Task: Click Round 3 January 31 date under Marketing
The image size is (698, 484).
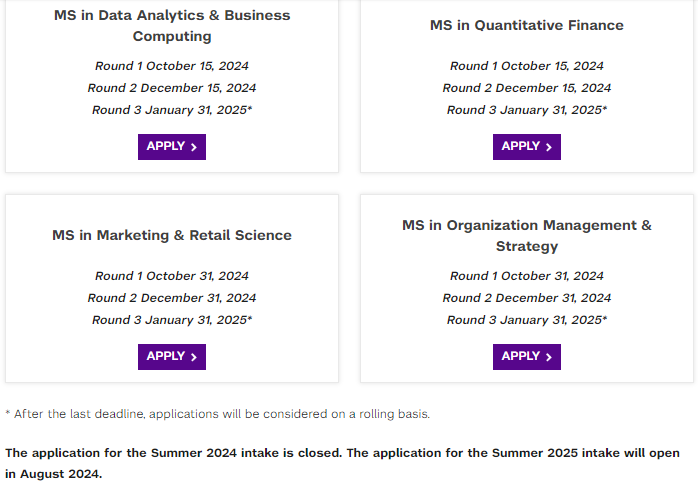Action: (x=172, y=320)
